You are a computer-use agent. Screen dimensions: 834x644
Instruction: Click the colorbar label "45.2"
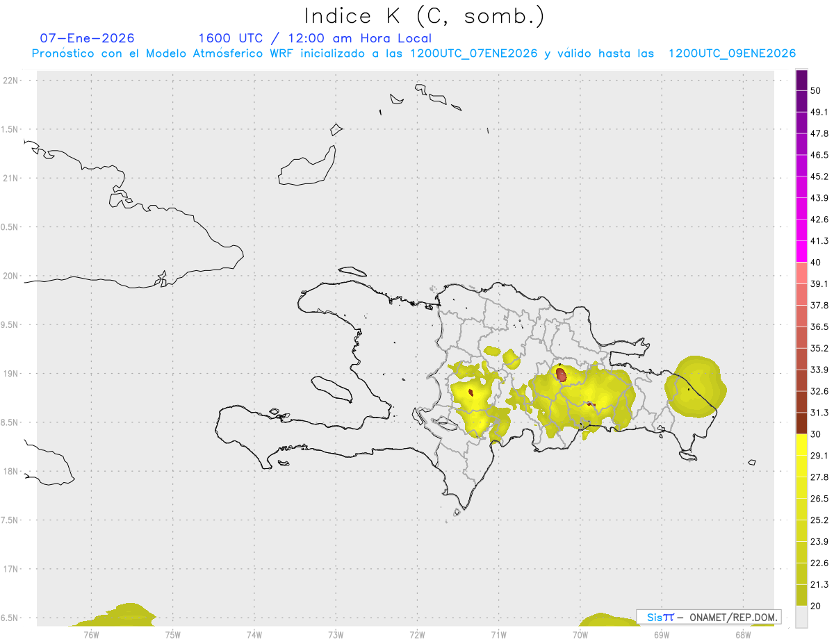pyautogui.click(x=819, y=176)
